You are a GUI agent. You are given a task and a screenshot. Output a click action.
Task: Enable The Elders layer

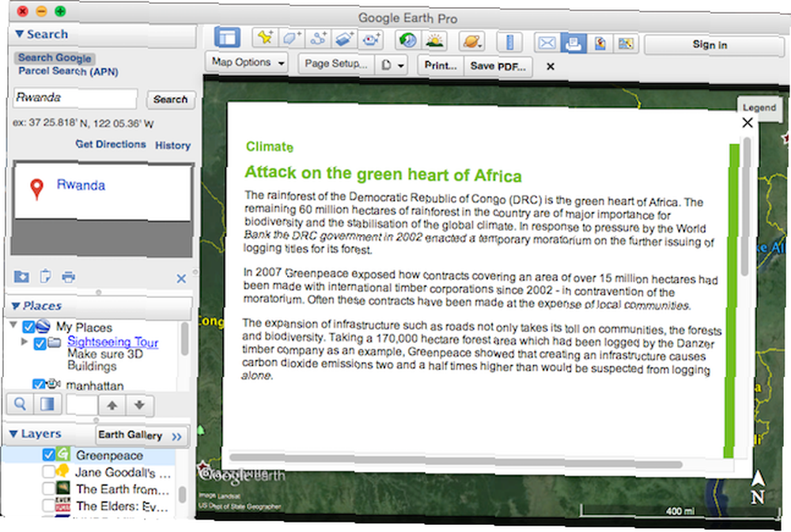(48, 505)
